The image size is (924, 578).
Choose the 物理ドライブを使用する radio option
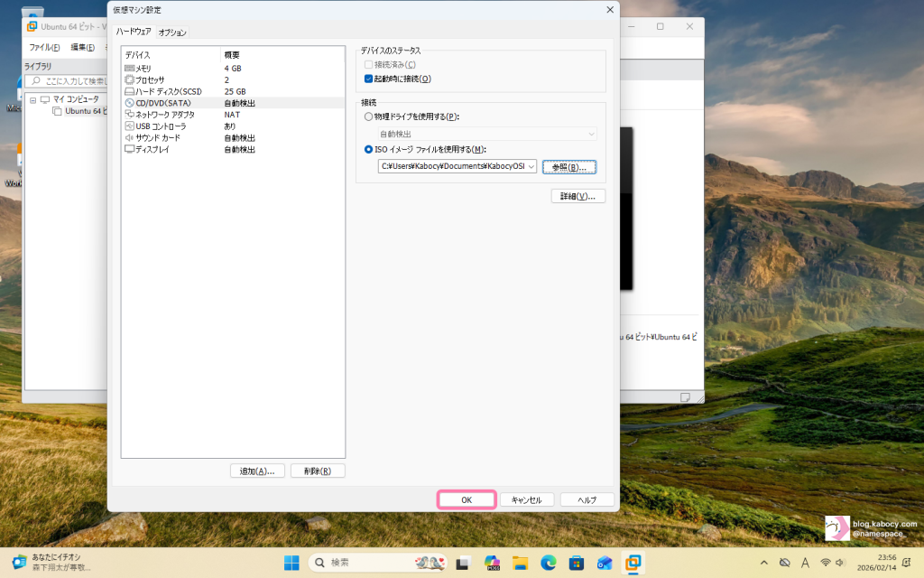(369, 117)
